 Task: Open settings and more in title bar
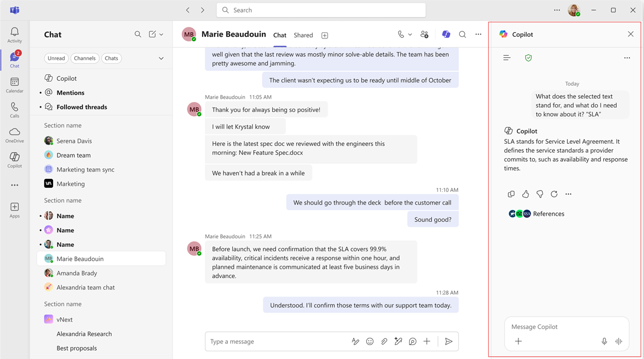(x=557, y=10)
